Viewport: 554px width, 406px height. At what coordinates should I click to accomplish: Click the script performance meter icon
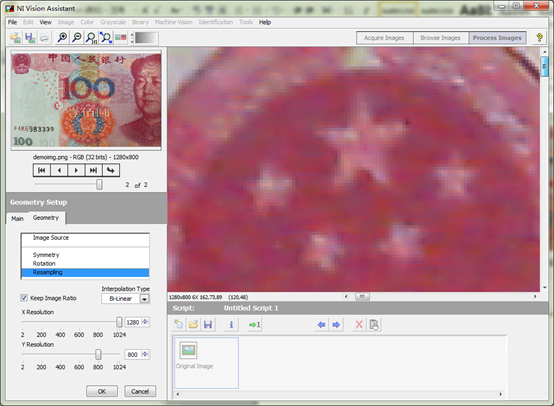(374, 324)
